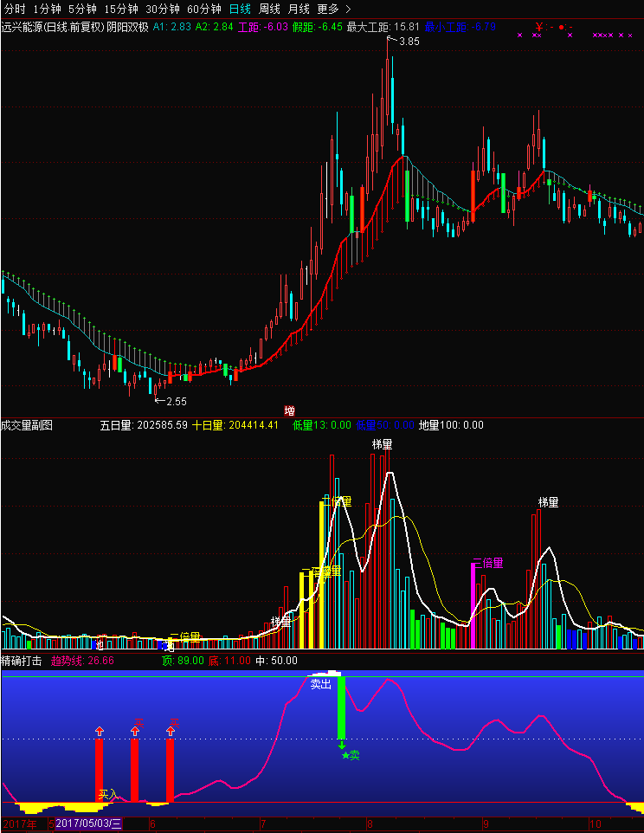
Task: Select the 60分钟 period tab
Action: coord(204,9)
